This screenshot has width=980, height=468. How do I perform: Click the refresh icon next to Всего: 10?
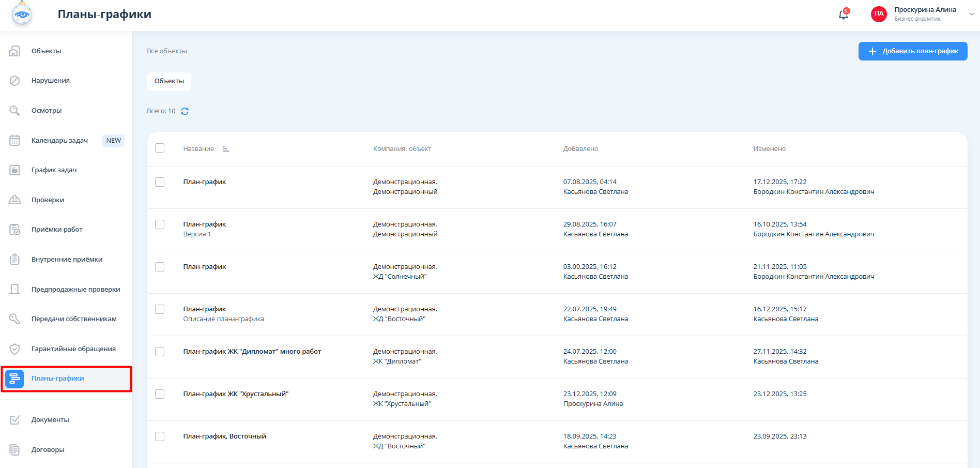pos(185,111)
